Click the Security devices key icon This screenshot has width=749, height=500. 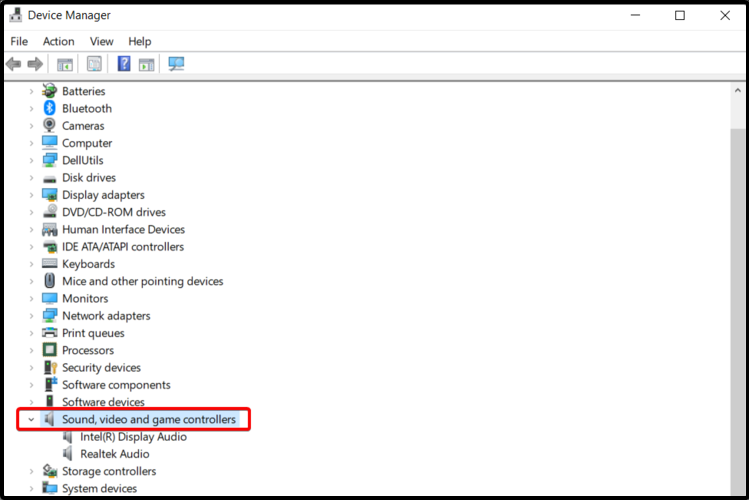click(50, 367)
